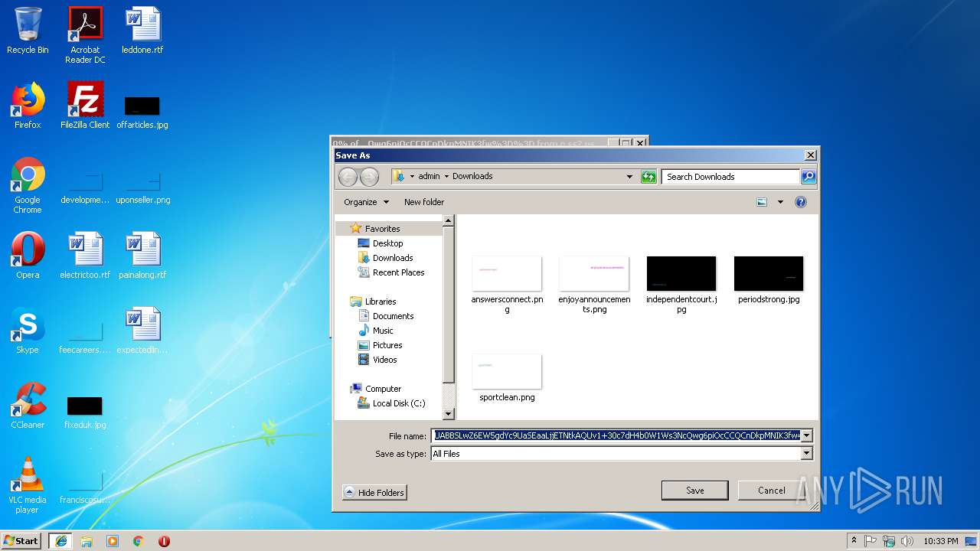The image size is (980, 551).
Task: Change view using the view icon
Action: [762, 202]
